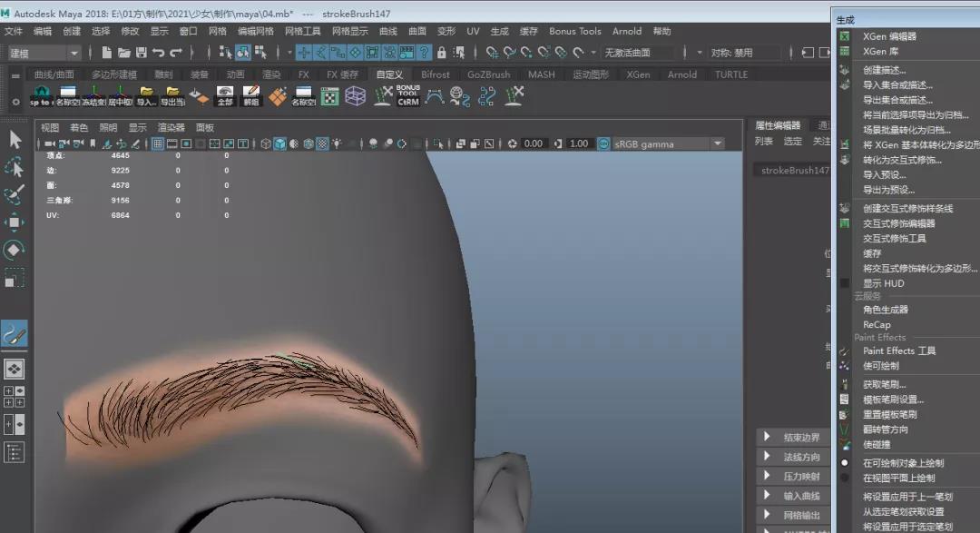Select 在视图平面上绘制 radio option
This screenshot has height=533, width=980.
(845, 478)
